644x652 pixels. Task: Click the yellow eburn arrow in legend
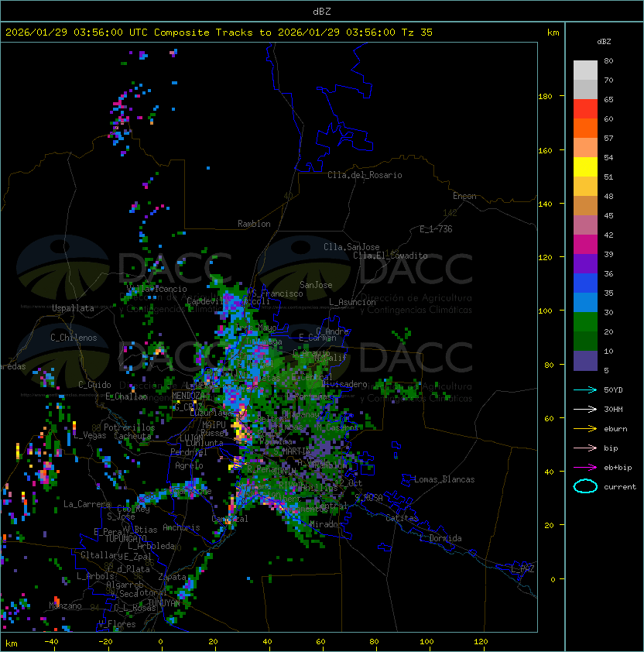[585, 429]
